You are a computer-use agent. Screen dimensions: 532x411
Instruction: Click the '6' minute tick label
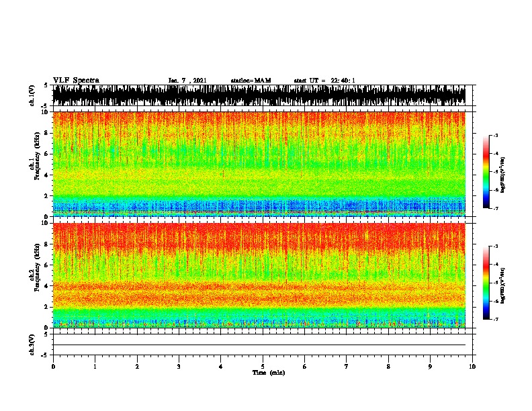point(305,367)
